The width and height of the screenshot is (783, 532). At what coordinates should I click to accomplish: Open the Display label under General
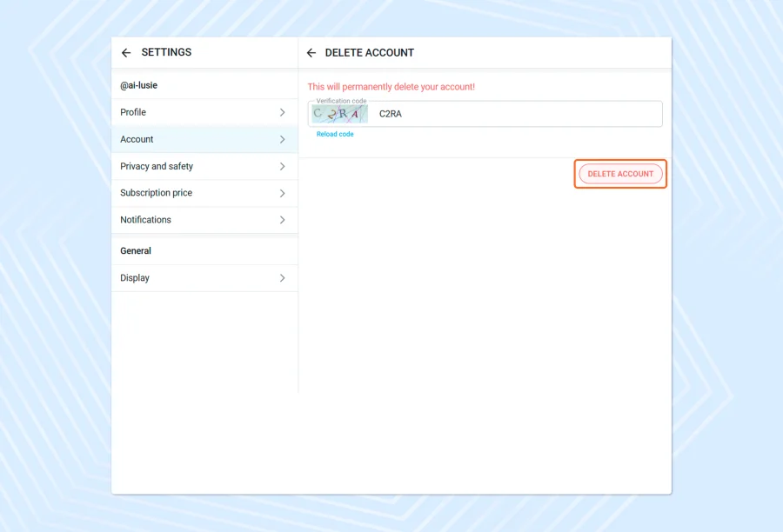coord(135,278)
